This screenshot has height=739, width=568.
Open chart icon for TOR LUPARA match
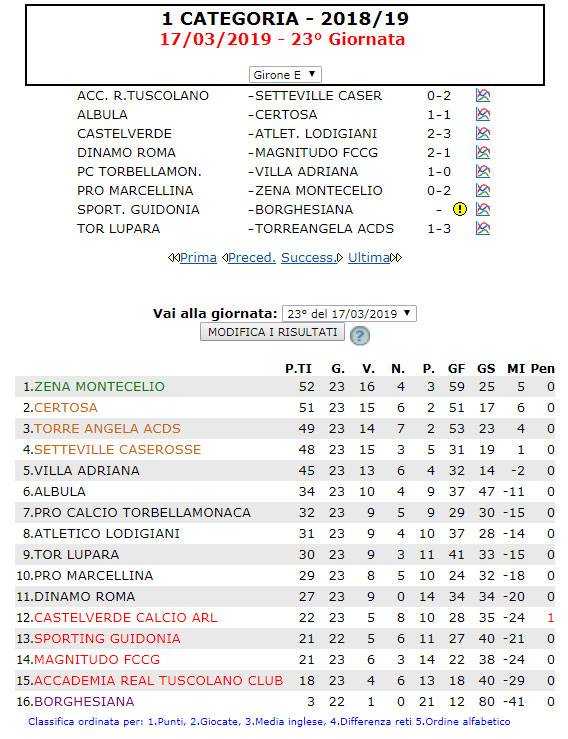(x=483, y=229)
